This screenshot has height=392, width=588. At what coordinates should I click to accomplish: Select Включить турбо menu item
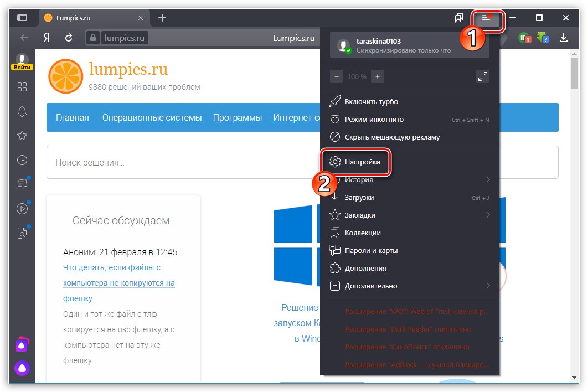(410, 102)
